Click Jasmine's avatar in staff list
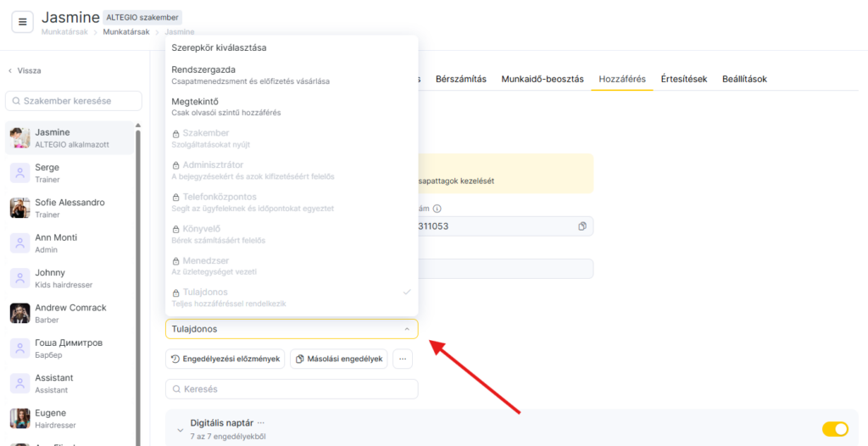 click(20, 138)
